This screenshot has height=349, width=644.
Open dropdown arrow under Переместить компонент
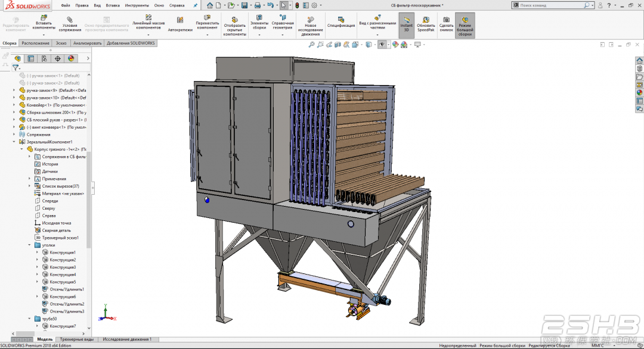(207, 35)
